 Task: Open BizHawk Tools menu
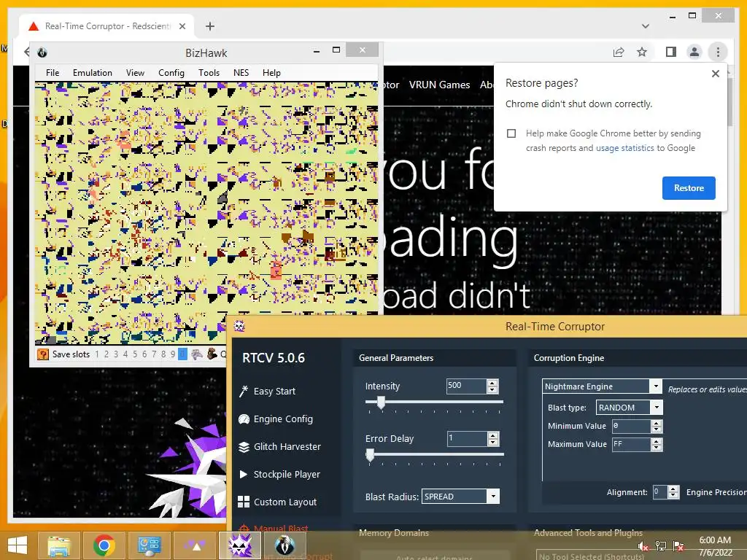209,73
